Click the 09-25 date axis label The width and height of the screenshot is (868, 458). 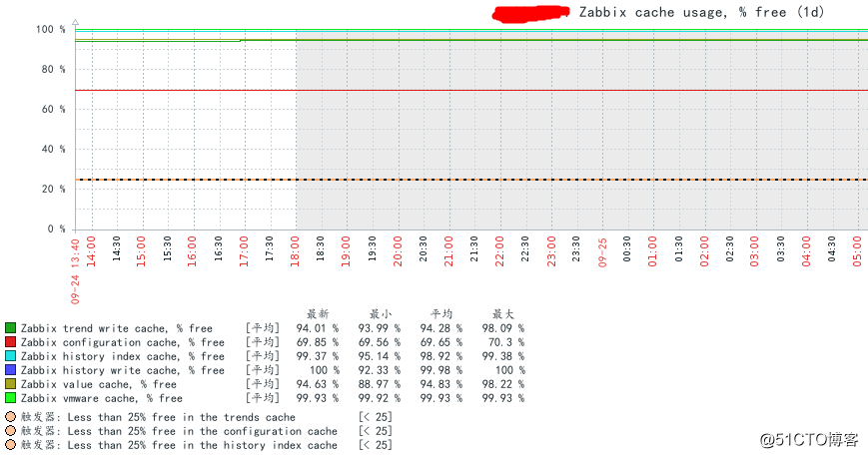click(603, 252)
